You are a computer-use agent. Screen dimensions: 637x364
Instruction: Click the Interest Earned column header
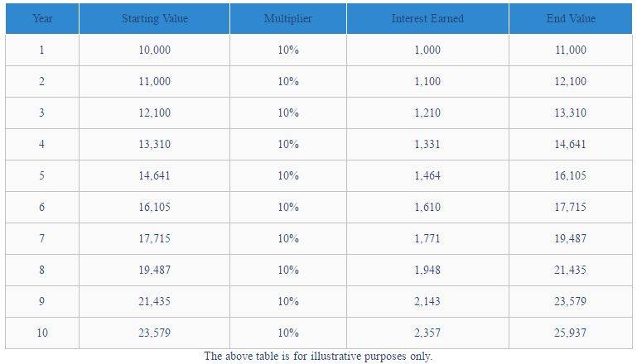[427, 18]
